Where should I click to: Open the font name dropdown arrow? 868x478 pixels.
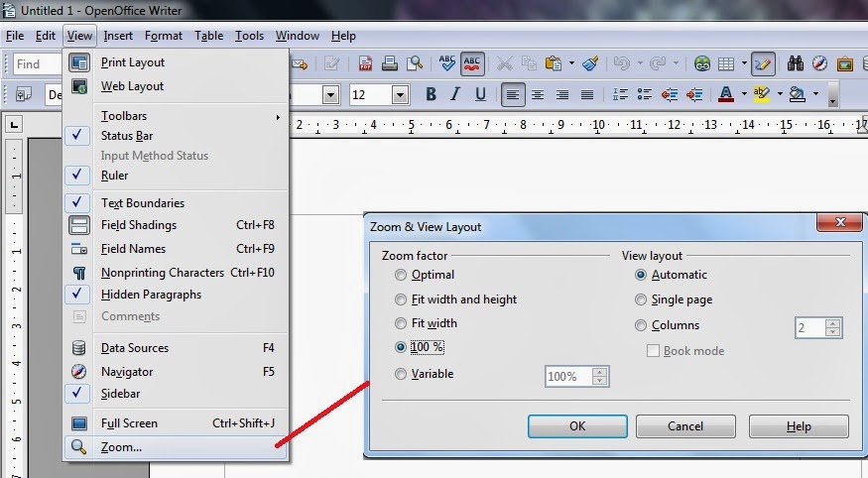coord(331,94)
